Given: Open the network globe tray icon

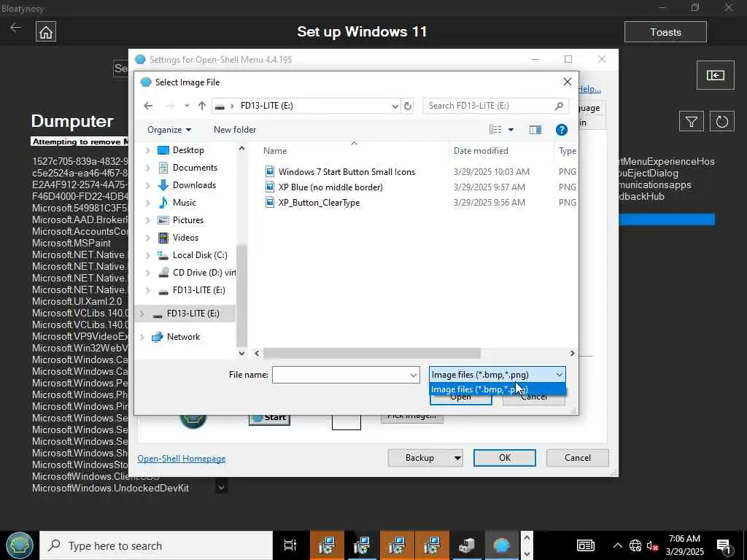Looking at the screenshot, I should (635, 545).
